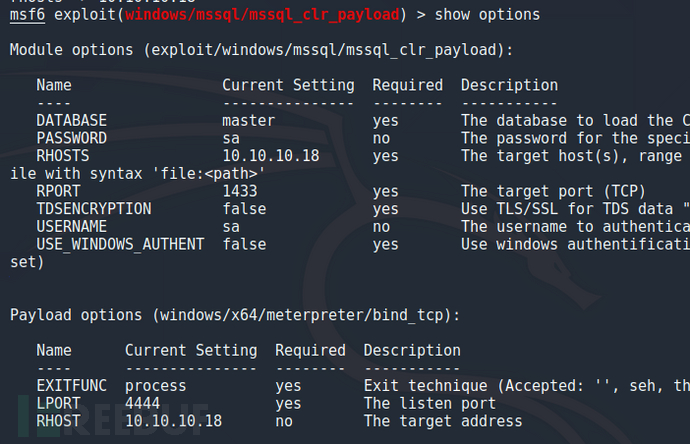Click 'sa' value in USERNAME row
This screenshot has width=690, height=444.
pyautogui.click(x=231, y=228)
